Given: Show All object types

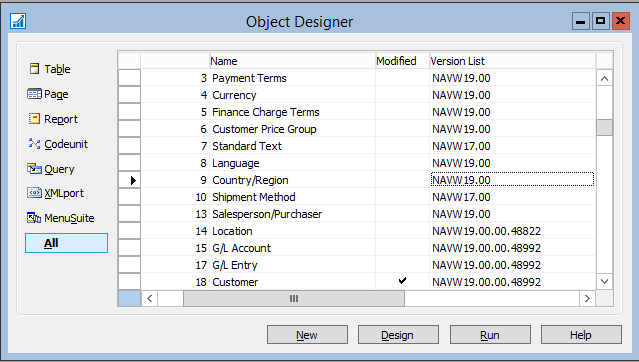Looking at the screenshot, I should tap(66, 243).
